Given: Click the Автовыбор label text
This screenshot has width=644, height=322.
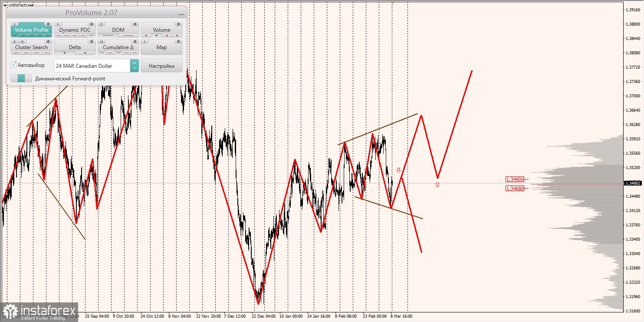Looking at the screenshot, I should 31,65.
